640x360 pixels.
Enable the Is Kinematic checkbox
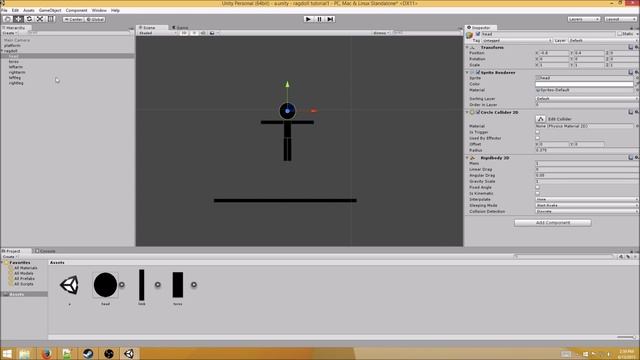coord(538,193)
